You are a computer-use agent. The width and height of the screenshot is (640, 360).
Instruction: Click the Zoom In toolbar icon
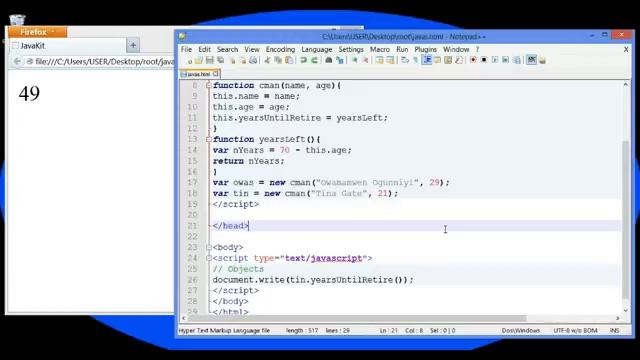(355, 60)
